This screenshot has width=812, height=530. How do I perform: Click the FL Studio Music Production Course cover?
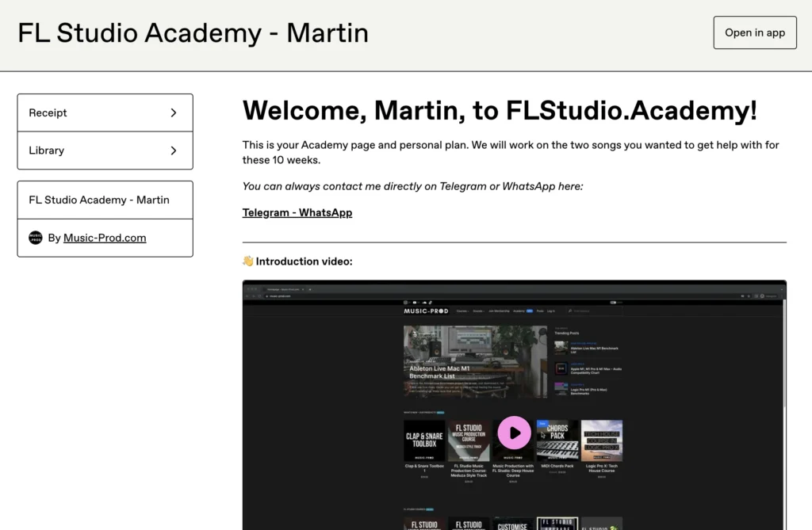[469, 440]
